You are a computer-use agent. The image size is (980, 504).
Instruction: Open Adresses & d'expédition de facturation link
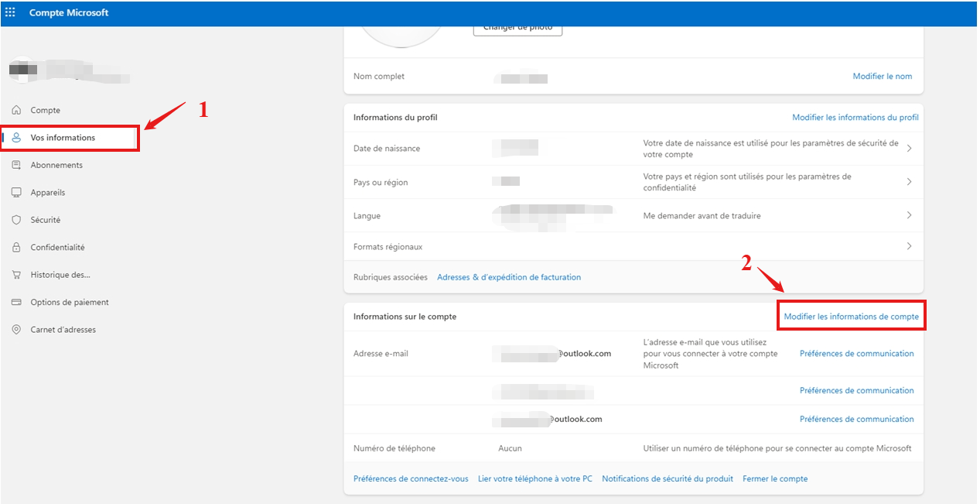tap(509, 277)
